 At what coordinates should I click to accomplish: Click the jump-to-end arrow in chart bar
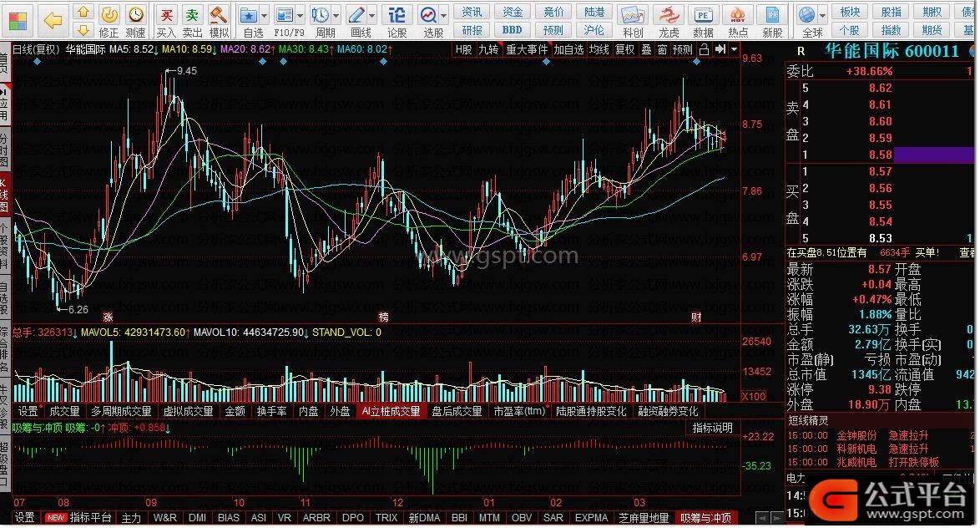(720, 49)
